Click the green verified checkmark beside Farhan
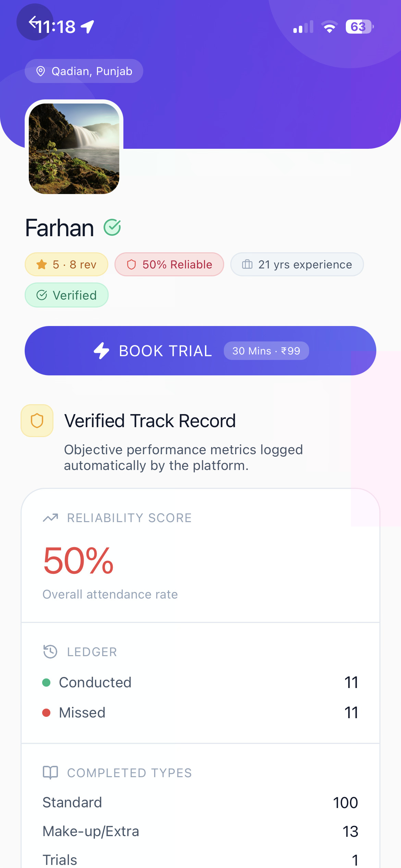The height and width of the screenshot is (868, 401). (x=112, y=227)
